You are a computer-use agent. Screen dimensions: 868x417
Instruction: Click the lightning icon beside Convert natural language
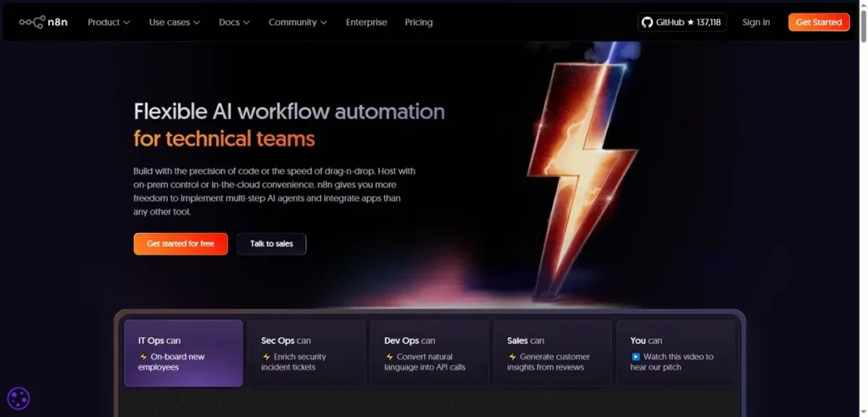tap(389, 357)
